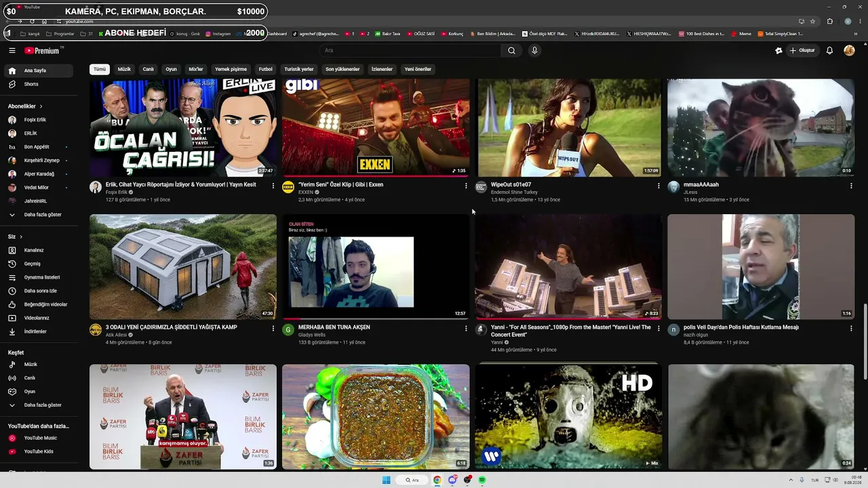Click the Gladys Wells channel avatar
The height and width of the screenshot is (488, 868).
288,330
